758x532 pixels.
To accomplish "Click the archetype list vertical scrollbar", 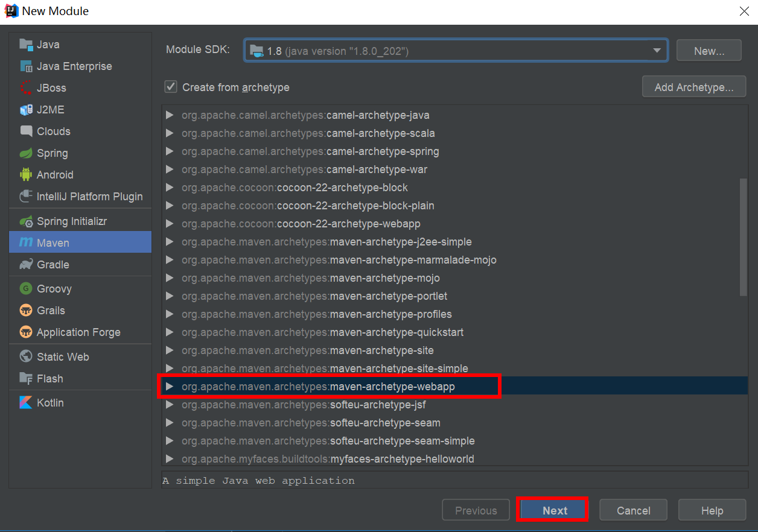I will [x=744, y=237].
